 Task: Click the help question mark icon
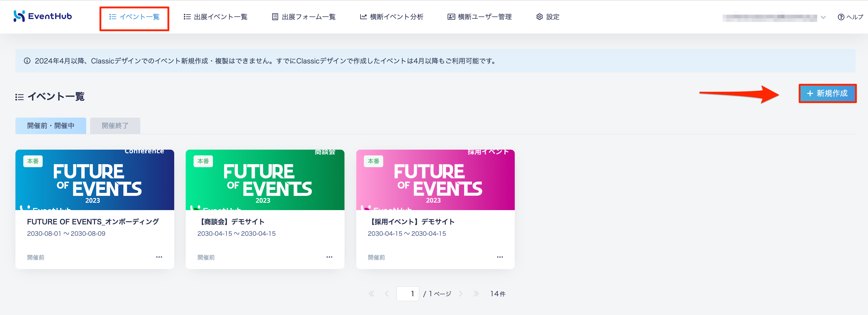(x=841, y=17)
